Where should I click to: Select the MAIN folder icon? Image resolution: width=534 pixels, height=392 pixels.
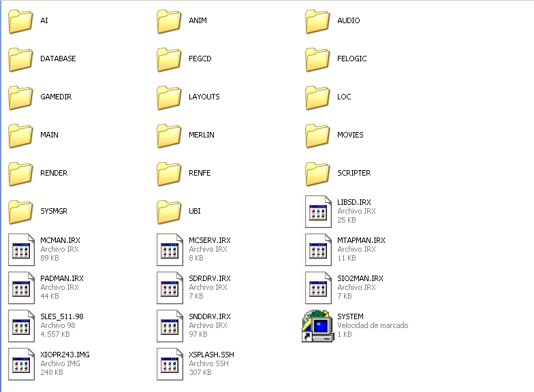pyautogui.click(x=20, y=136)
